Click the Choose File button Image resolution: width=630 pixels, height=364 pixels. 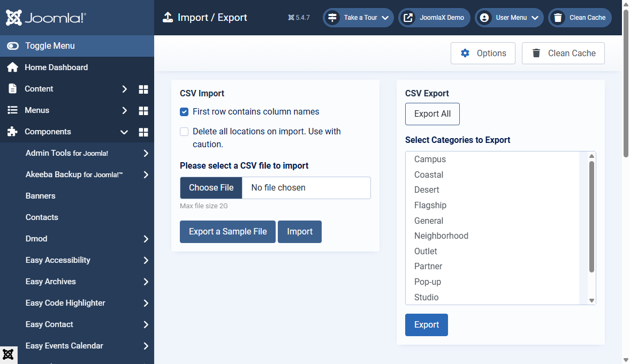click(x=211, y=188)
